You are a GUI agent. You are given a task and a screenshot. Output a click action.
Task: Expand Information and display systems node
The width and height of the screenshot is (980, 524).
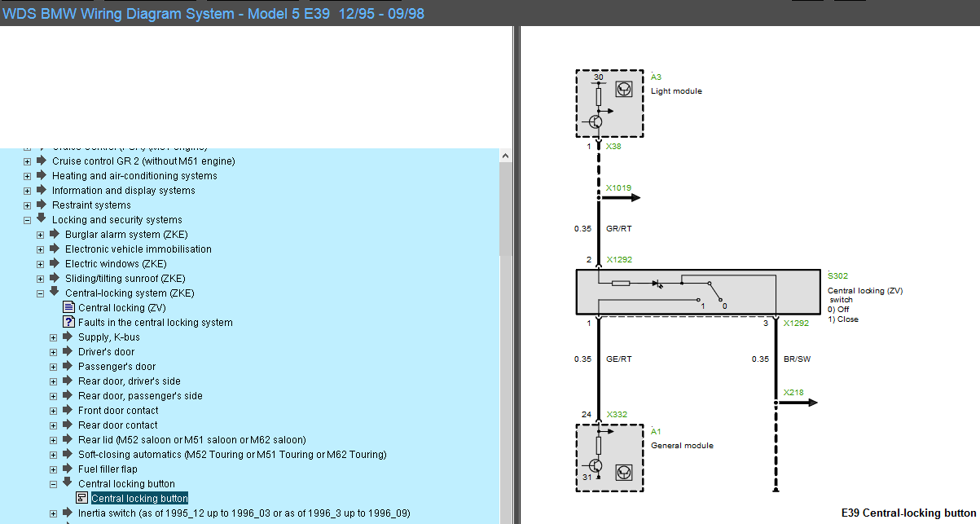click(27, 191)
